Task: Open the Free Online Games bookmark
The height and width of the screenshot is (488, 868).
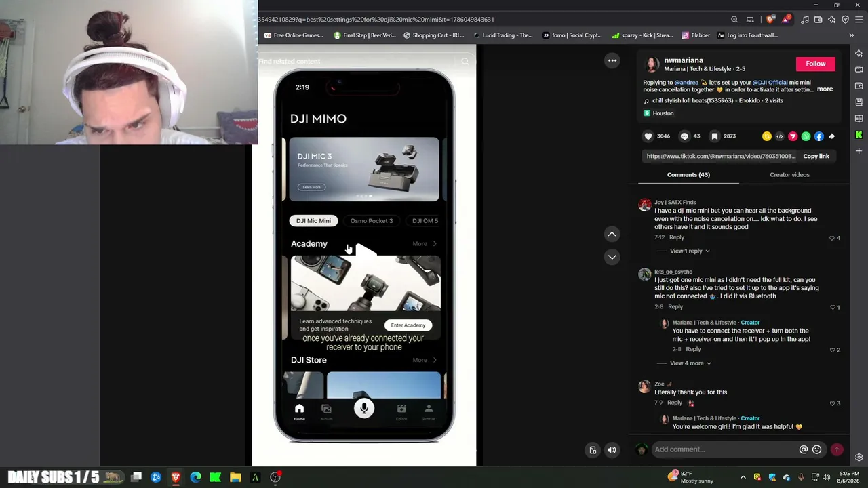Action: (293, 35)
